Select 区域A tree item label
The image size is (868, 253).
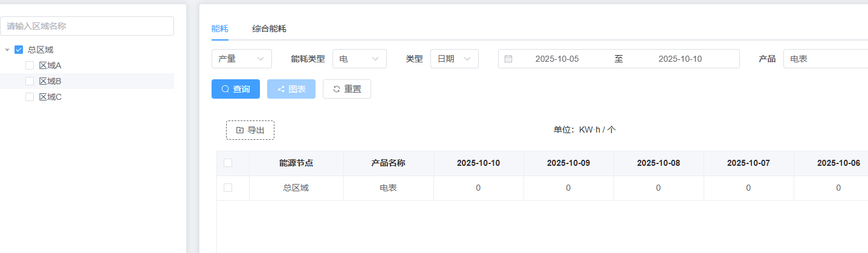(x=50, y=65)
